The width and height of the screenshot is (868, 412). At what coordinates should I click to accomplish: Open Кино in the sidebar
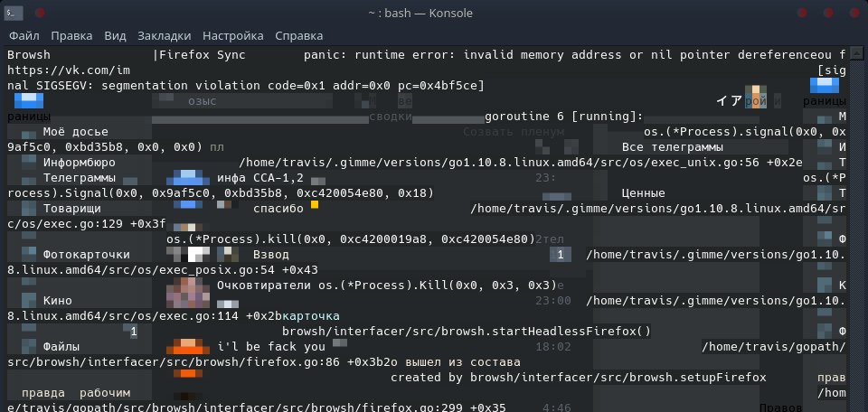coord(58,301)
